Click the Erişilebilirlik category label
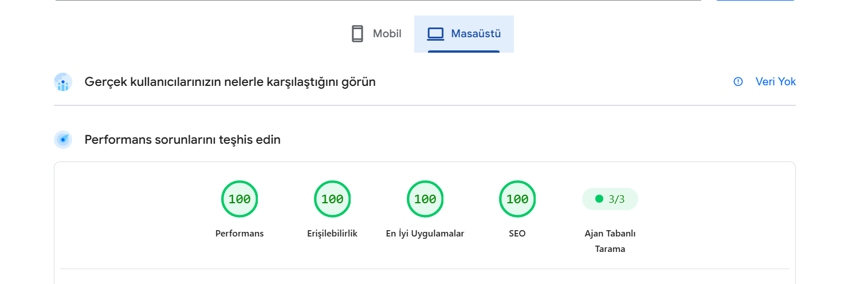Viewport: 868px width, 284px height. click(x=332, y=234)
